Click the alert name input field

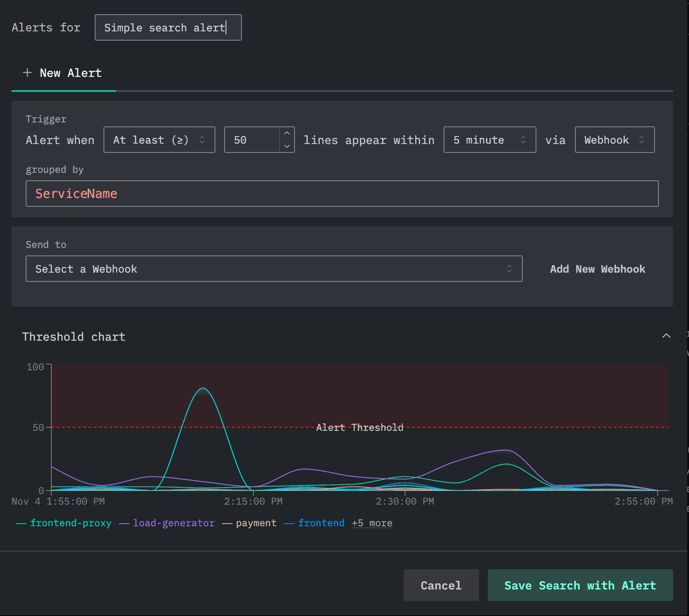point(168,28)
